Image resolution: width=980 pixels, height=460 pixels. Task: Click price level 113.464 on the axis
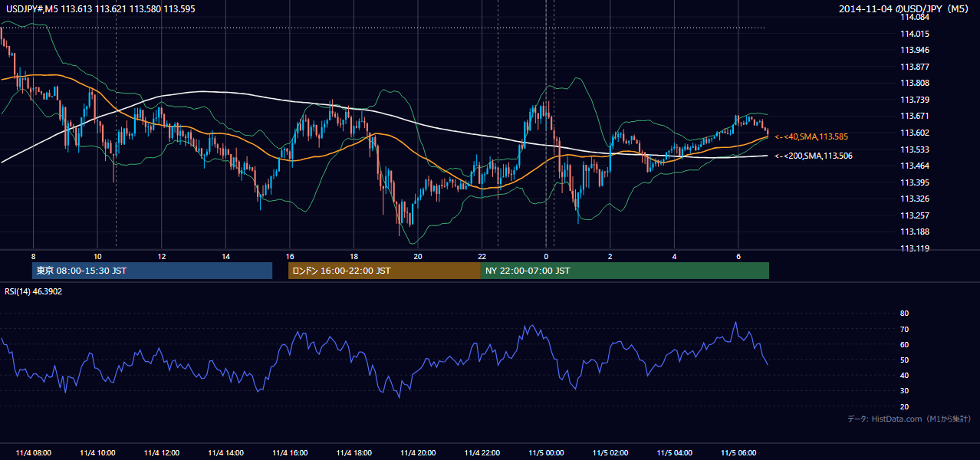(x=915, y=166)
